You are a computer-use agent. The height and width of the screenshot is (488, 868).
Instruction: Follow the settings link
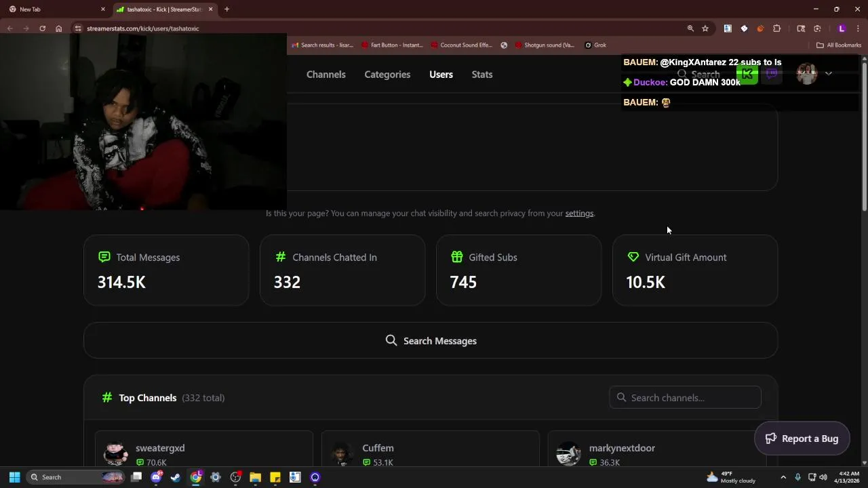579,213
